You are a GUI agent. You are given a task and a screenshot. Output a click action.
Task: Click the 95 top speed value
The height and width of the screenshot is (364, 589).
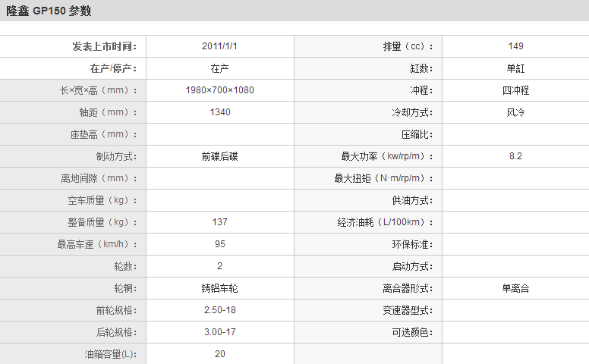pyautogui.click(x=219, y=244)
